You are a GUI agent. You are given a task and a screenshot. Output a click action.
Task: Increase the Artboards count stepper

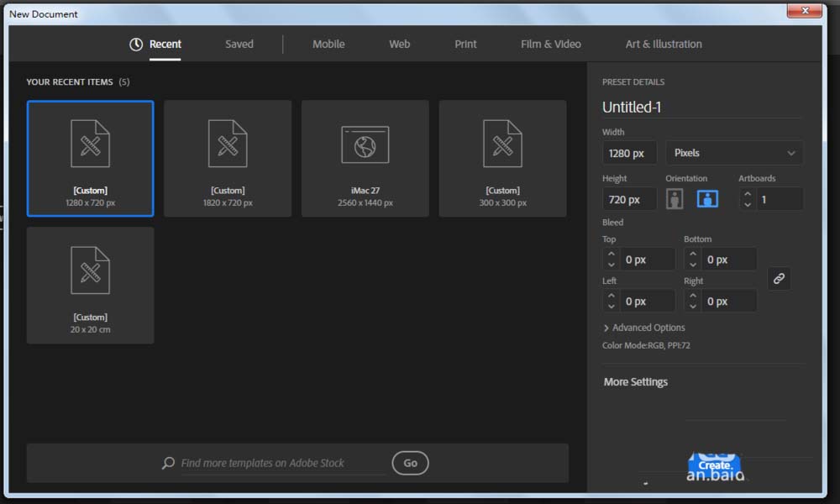point(748,194)
